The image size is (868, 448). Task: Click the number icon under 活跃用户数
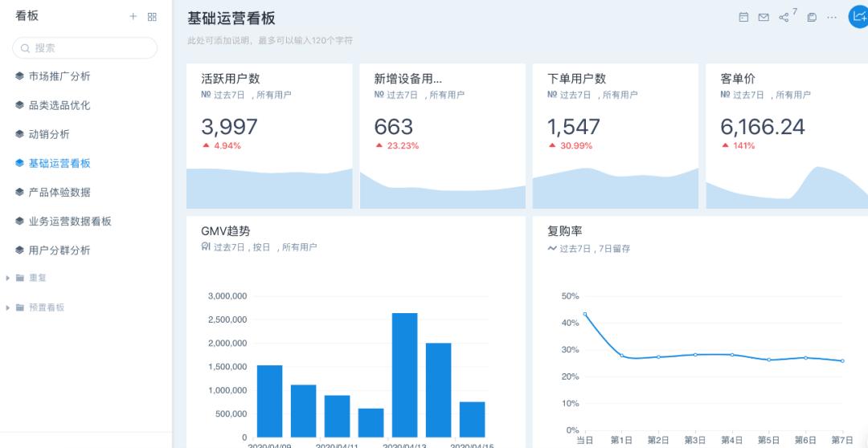206,95
